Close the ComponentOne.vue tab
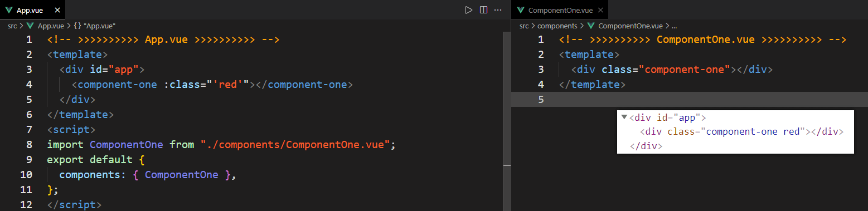The height and width of the screenshot is (211, 868). [600, 10]
